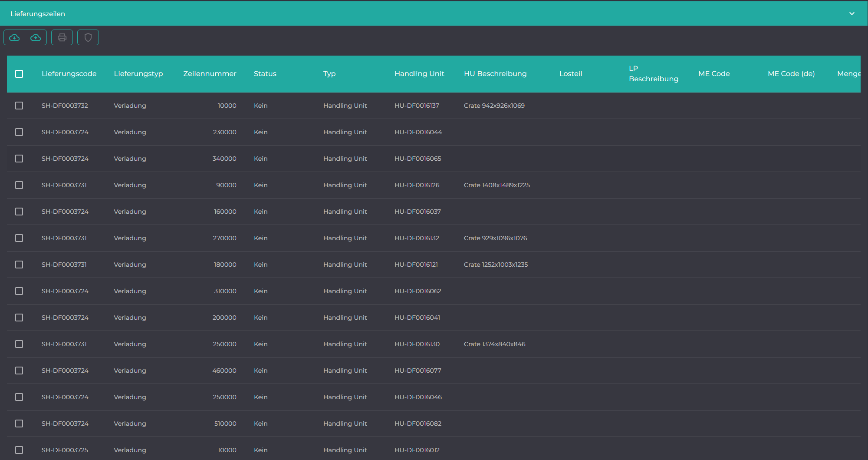Click cell Crate 1408x1489x1225

(x=497, y=185)
